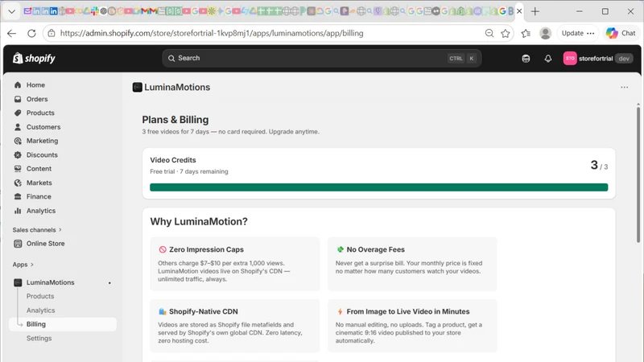
Task: Click the Video Credits progress bar
Action: (378, 187)
